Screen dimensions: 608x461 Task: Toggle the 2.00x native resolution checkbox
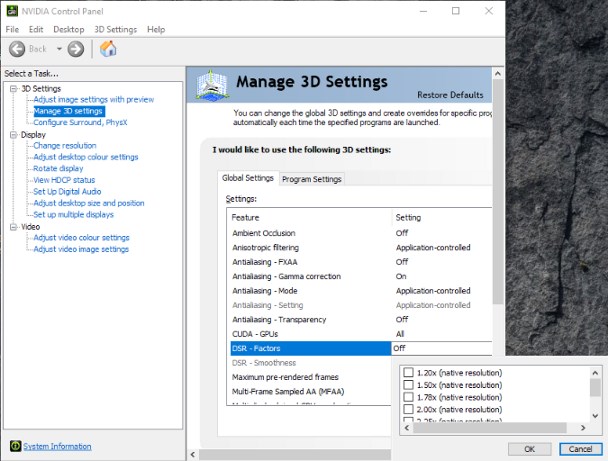(x=408, y=410)
